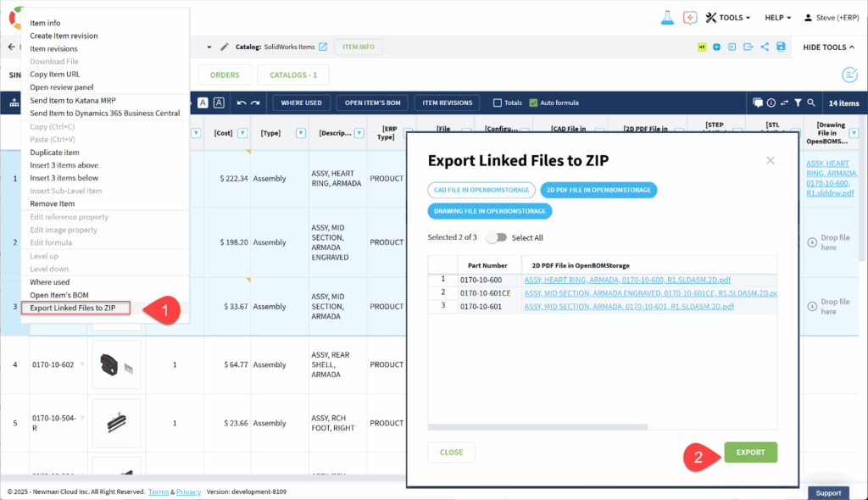The image size is (868, 500).
Task: Click the undo arrow icon
Action: 242,103
